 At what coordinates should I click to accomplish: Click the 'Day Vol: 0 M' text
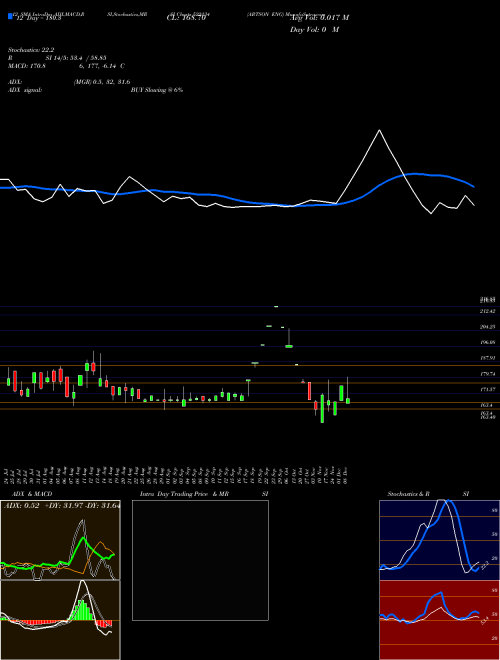point(314,30)
